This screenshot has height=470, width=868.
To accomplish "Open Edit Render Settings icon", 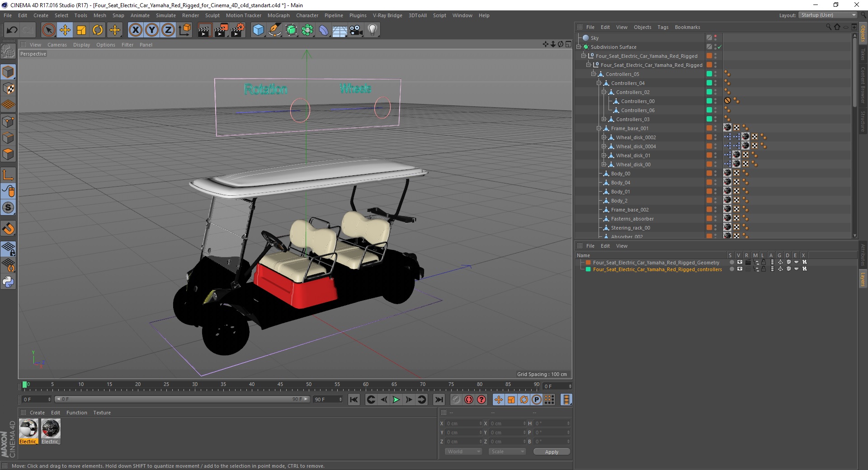I will coord(238,30).
